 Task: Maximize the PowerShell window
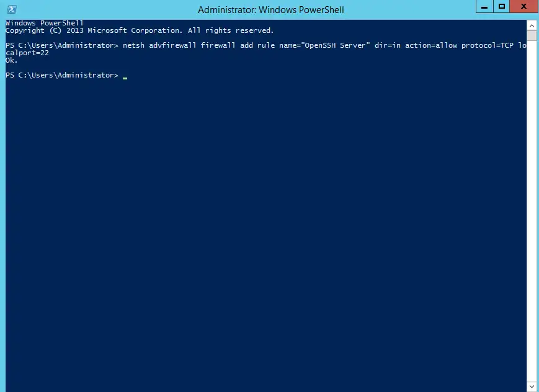pyautogui.click(x=502, y=7)
